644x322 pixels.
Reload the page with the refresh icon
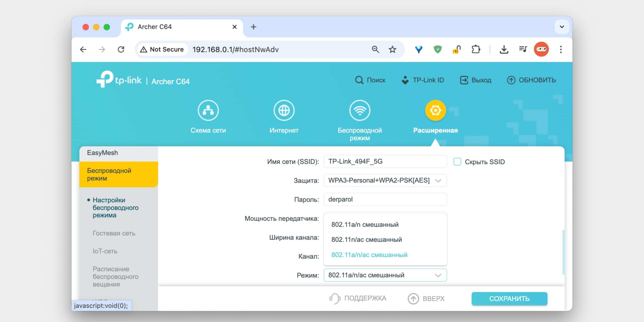pyautogui.click(x=122, y=49)
